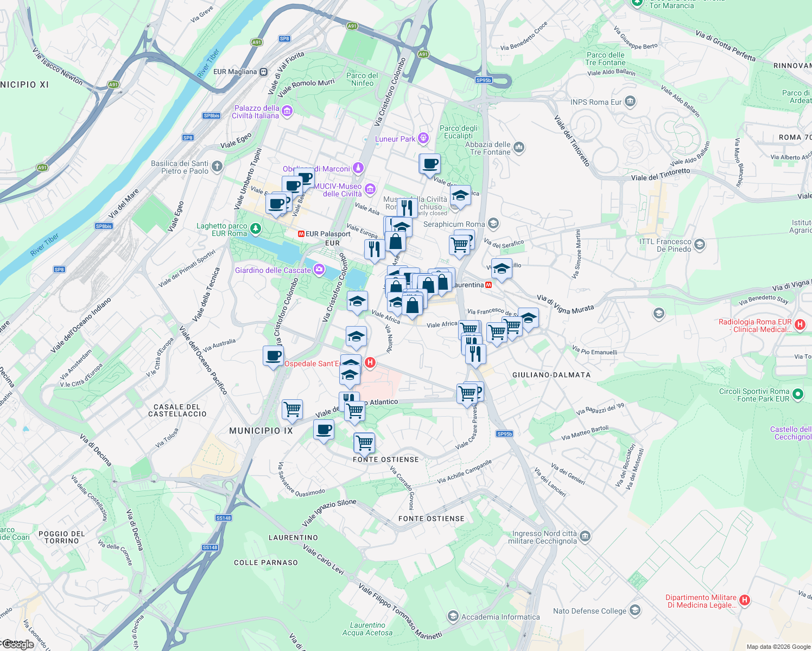
Task: Click the church icon at Basilica dei Santi Pietro e Paolo
Action: click(217, 167)
